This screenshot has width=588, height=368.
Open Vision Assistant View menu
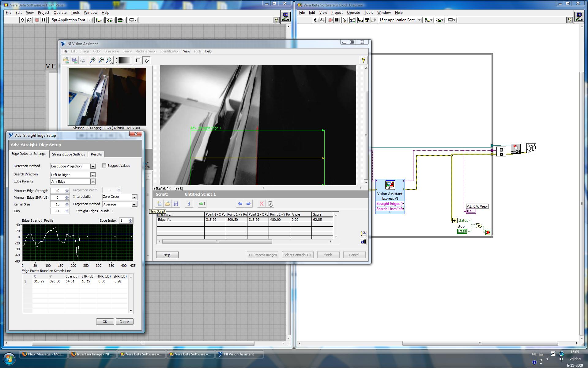[187, 51]
